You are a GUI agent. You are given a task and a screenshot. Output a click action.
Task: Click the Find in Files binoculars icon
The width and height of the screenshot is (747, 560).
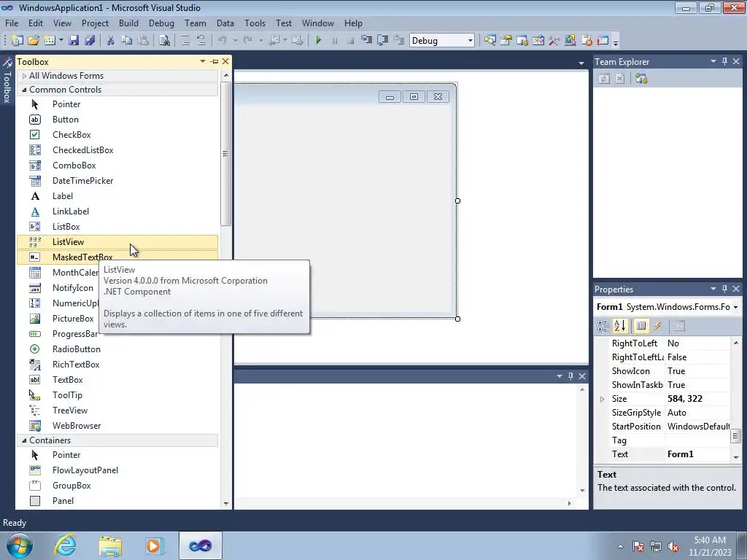[164, 41]
